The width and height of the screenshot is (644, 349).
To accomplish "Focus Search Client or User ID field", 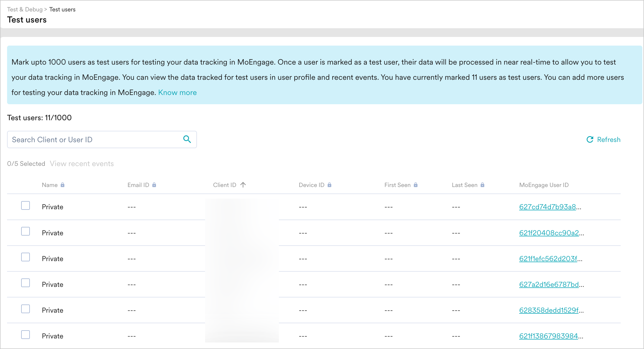I will (x=95, y=139).
